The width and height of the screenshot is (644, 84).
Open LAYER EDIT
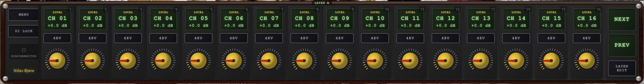coord(622,68)
